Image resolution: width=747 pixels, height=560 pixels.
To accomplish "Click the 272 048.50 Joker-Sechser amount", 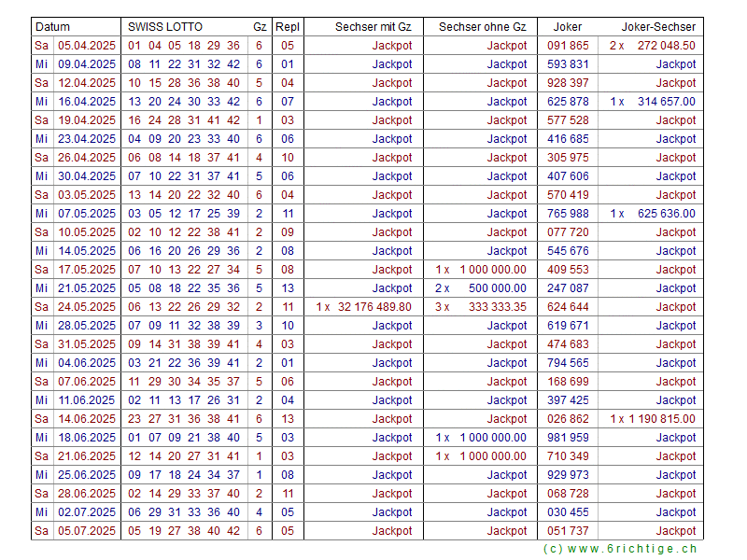I will pyautogui.click(x=666, y=46).
